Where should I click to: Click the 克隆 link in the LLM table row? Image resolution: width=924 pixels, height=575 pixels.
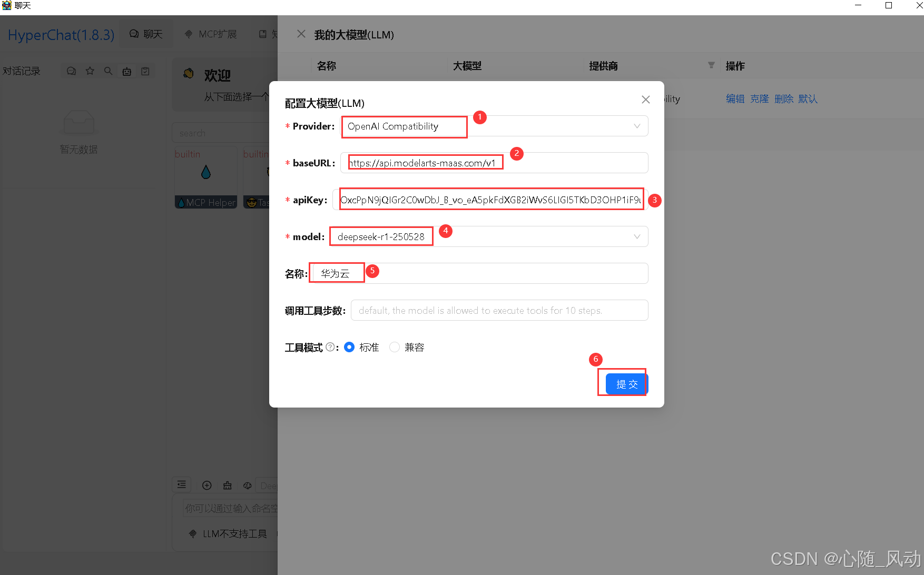tap(760, 98)
